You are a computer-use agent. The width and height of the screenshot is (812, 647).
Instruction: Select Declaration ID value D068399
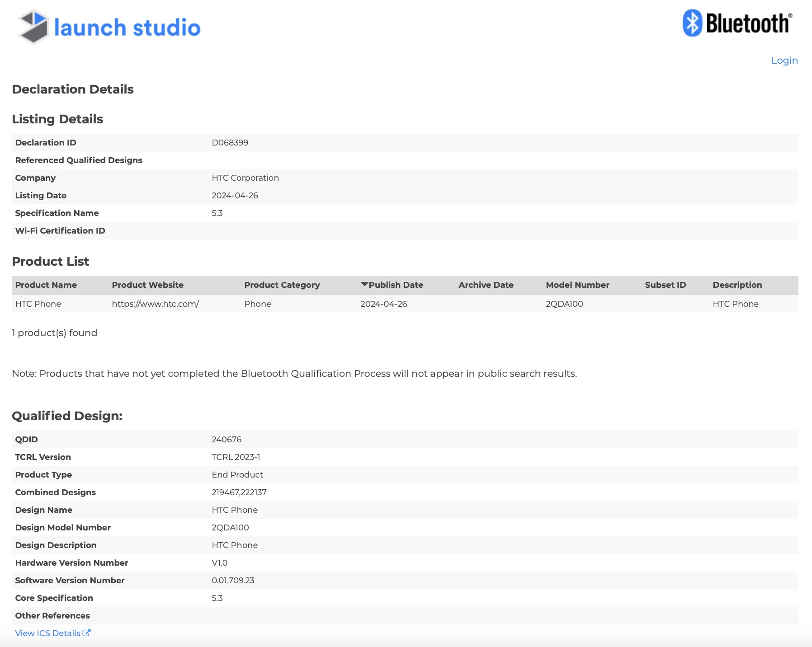230,142
